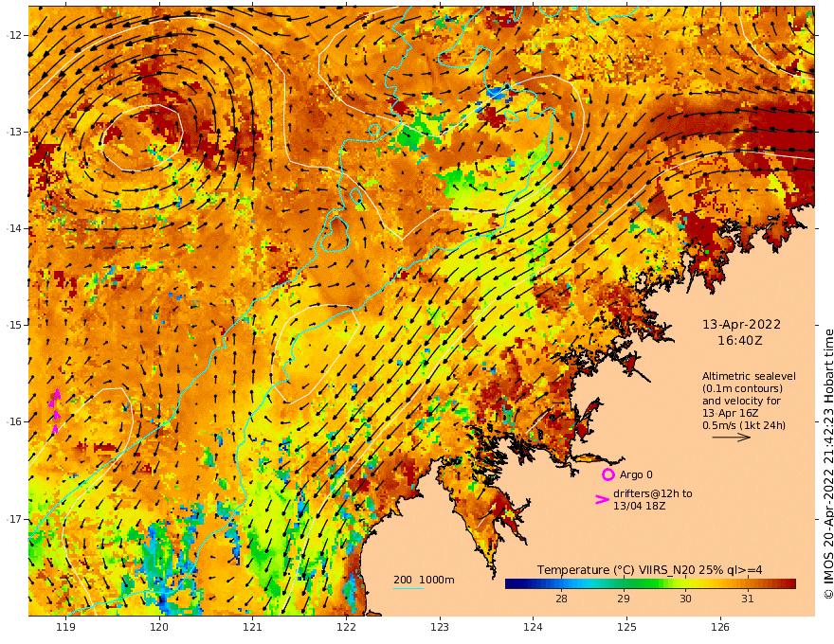
Task: Click the dark red end of the colorbar
Action: tap(790, 583)
